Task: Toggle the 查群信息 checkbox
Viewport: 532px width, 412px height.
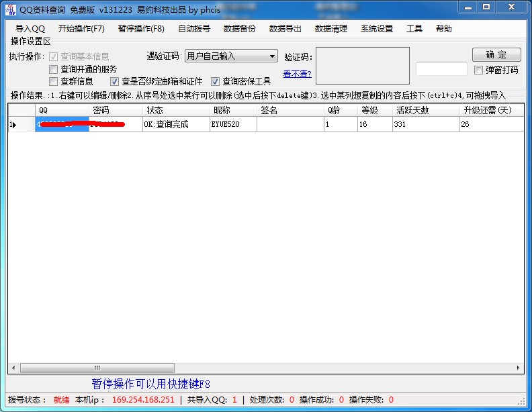Action: [x=53, y=81]
